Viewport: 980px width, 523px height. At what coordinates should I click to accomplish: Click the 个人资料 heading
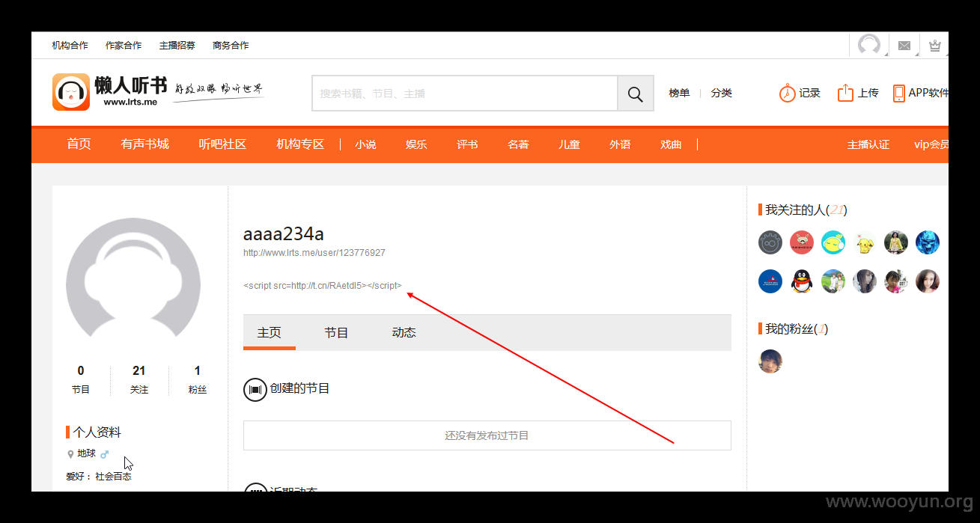[x=97, y=432]
